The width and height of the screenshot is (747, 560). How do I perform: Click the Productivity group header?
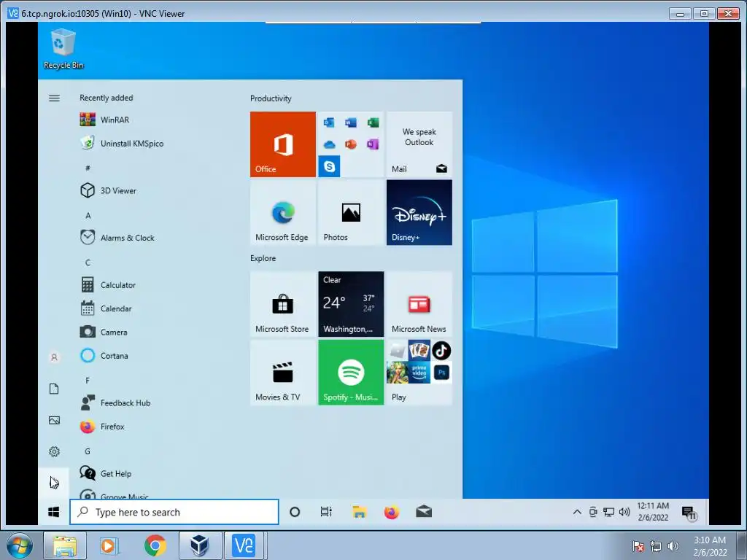pos(271,98)
